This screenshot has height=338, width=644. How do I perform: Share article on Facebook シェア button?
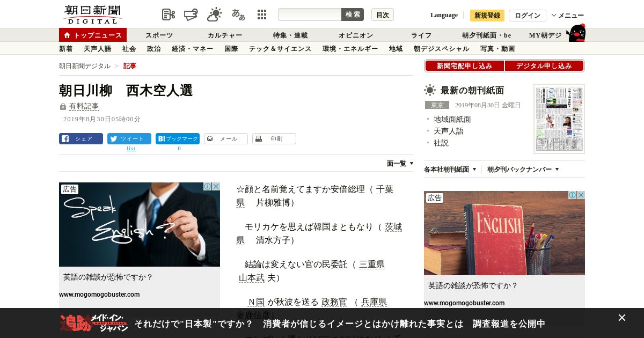click(81, 138)
